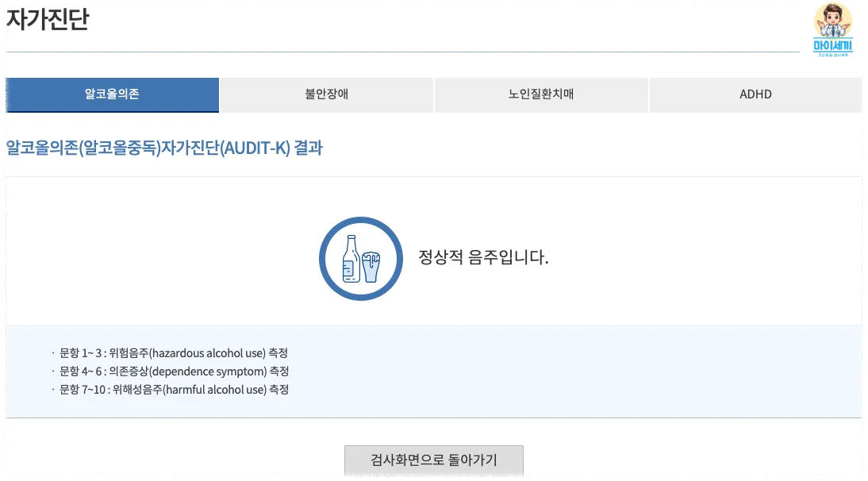Select the 노인질환치매 tab
The image size is (868, 481).
pyautogui.click(x=541, y=94)
